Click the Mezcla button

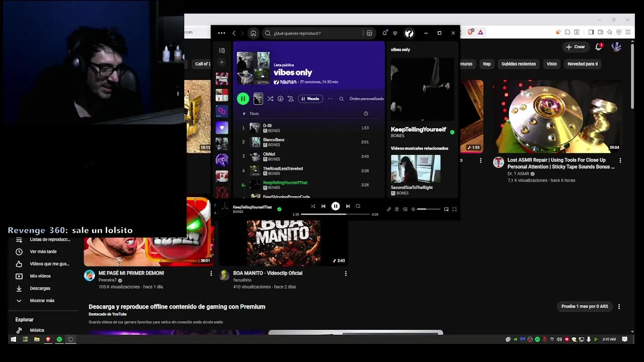pyautogui.click(x=310, y=99)
